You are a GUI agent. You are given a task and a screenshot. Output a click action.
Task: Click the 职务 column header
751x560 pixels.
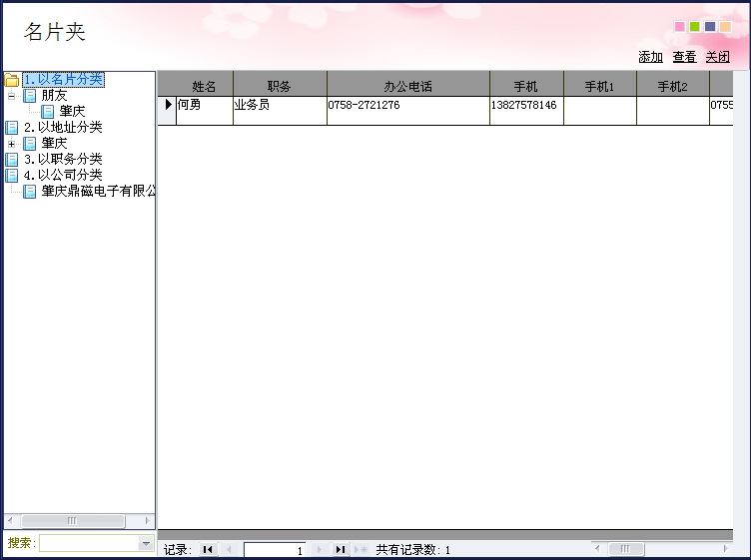(x=280, y=86)
